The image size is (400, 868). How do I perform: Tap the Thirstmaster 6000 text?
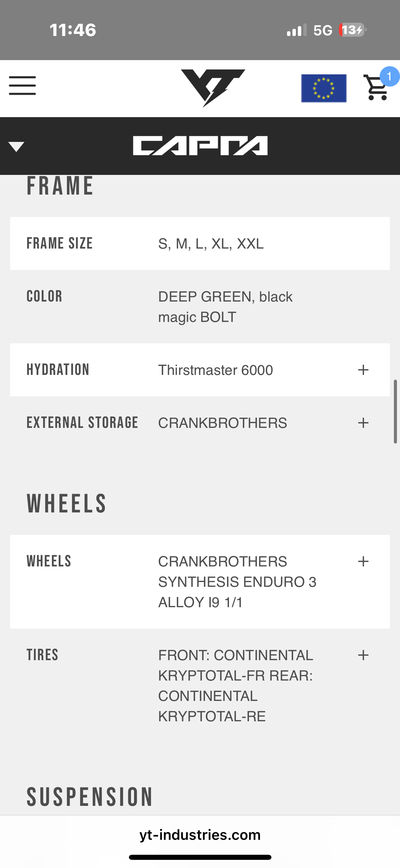click(x=215, y=370)
